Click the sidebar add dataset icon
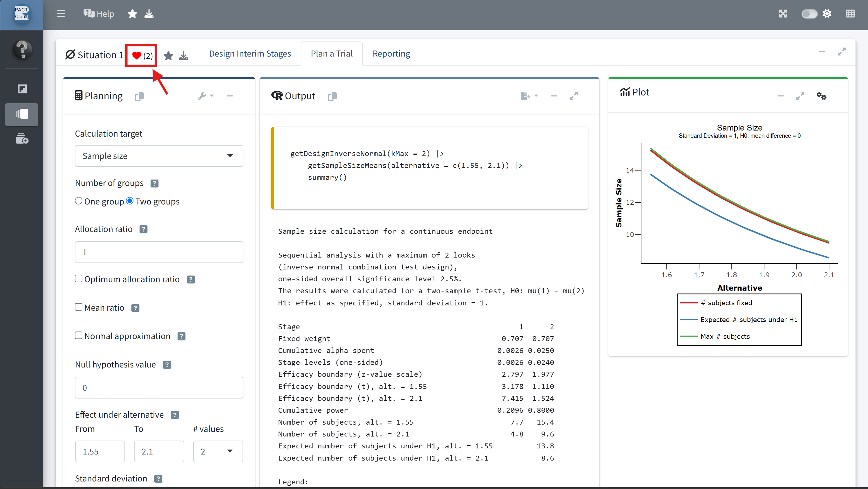Viewport: 868px width, 489px height. 22,138
